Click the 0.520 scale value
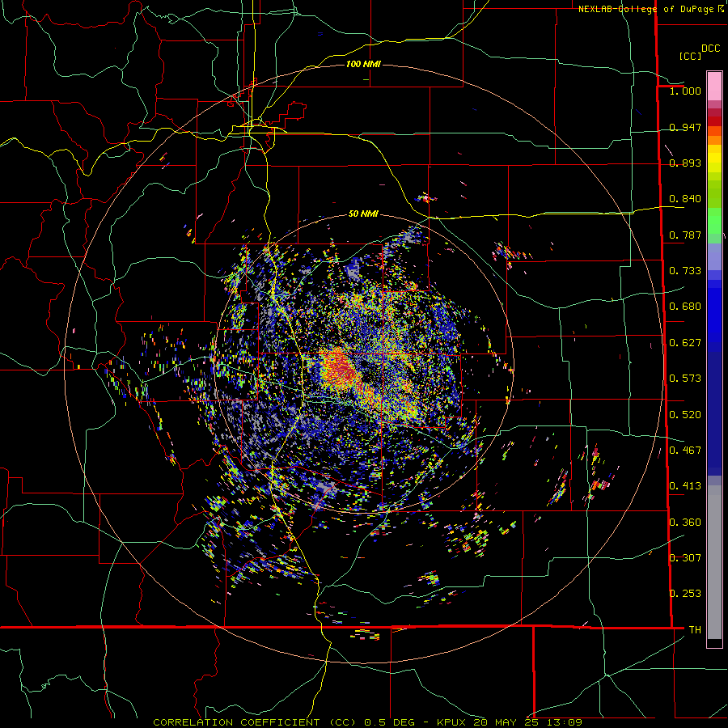728x728 pixels. point(685,415)
